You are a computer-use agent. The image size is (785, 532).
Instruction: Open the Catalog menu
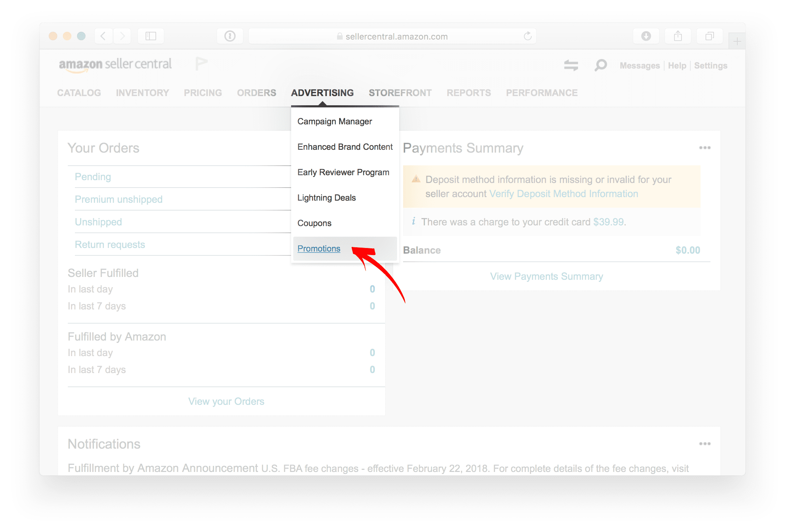click(79, 93)
